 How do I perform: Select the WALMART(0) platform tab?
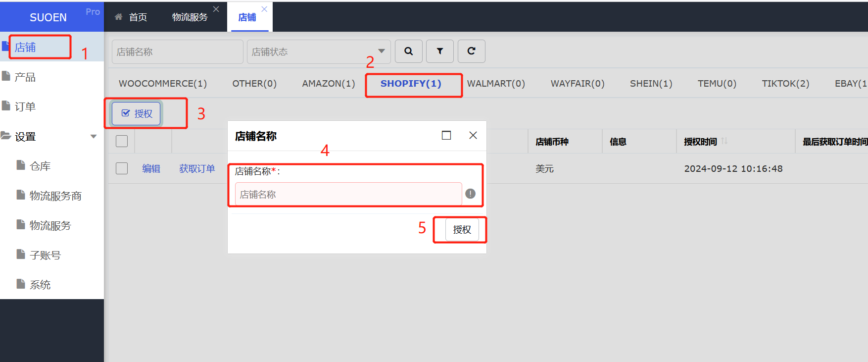coord(496,84)
